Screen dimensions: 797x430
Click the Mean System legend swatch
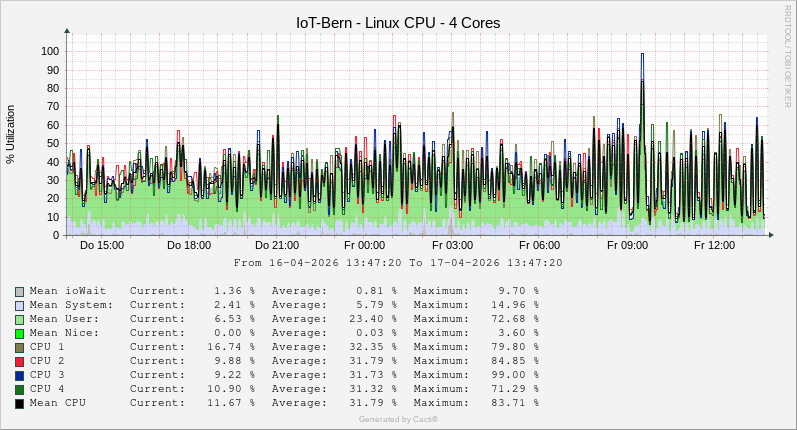pos(20,305)
